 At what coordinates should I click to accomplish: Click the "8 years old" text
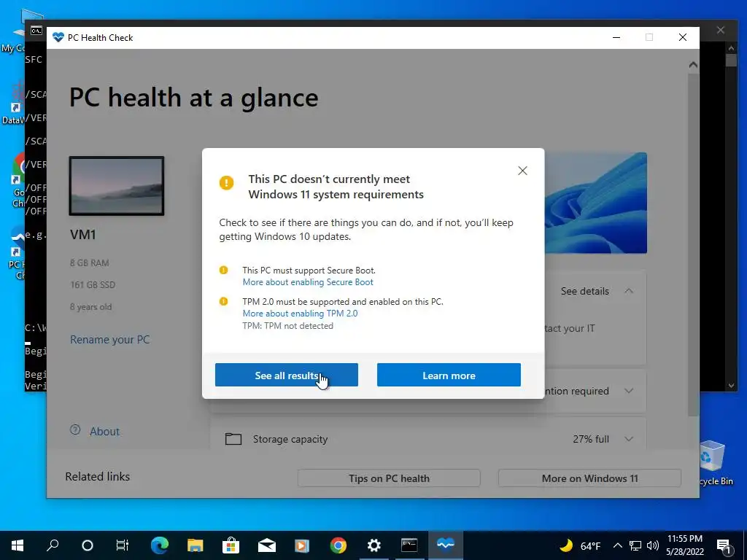pyautogui.click(x=91, y=307)
